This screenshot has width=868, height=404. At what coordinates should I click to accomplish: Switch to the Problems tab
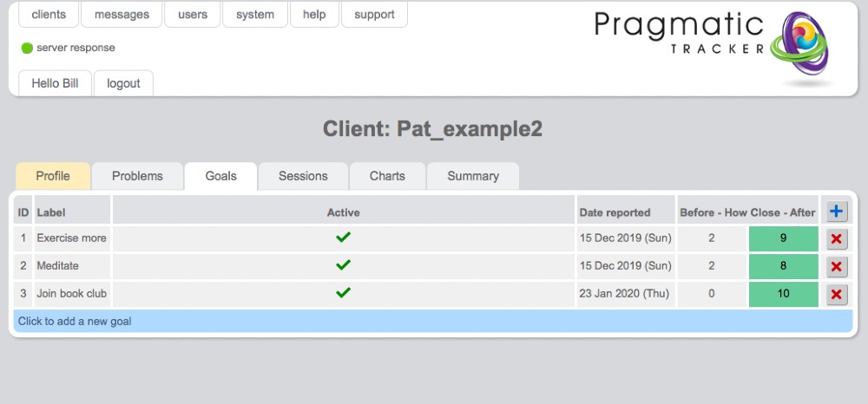coord(137,176)
